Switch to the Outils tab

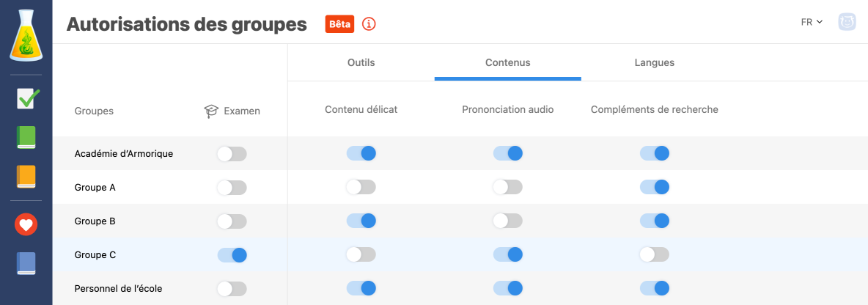[361, 62]
